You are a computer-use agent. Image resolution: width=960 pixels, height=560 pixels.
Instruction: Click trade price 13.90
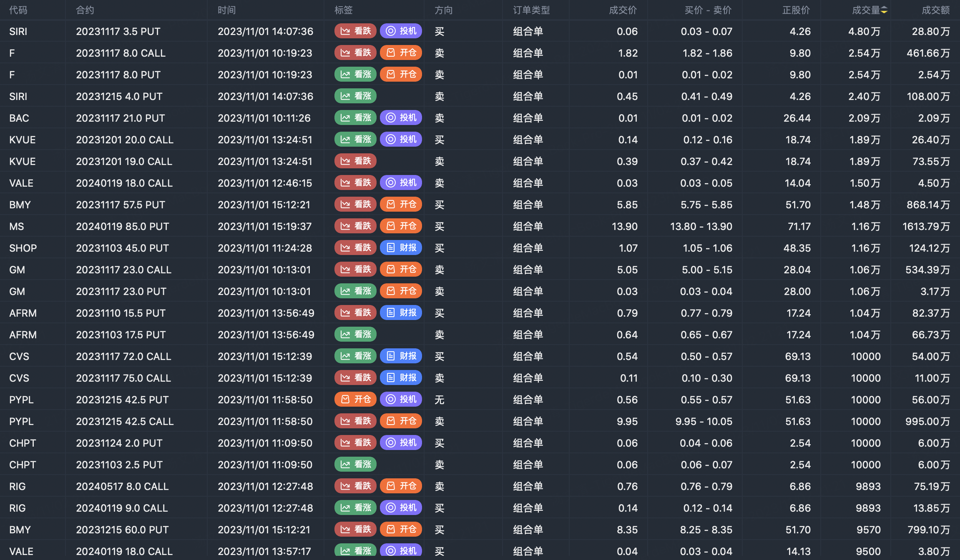tap(625, 226)
